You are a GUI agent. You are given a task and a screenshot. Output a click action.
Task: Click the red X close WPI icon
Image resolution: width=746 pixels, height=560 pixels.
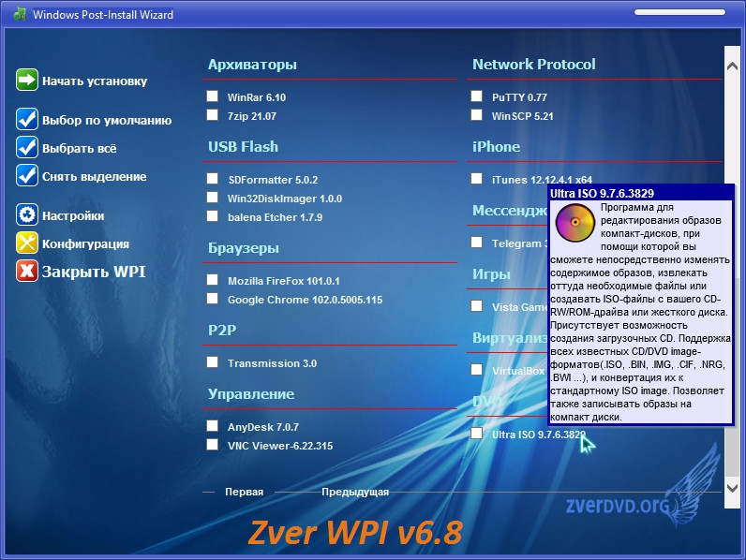point(26,271)
